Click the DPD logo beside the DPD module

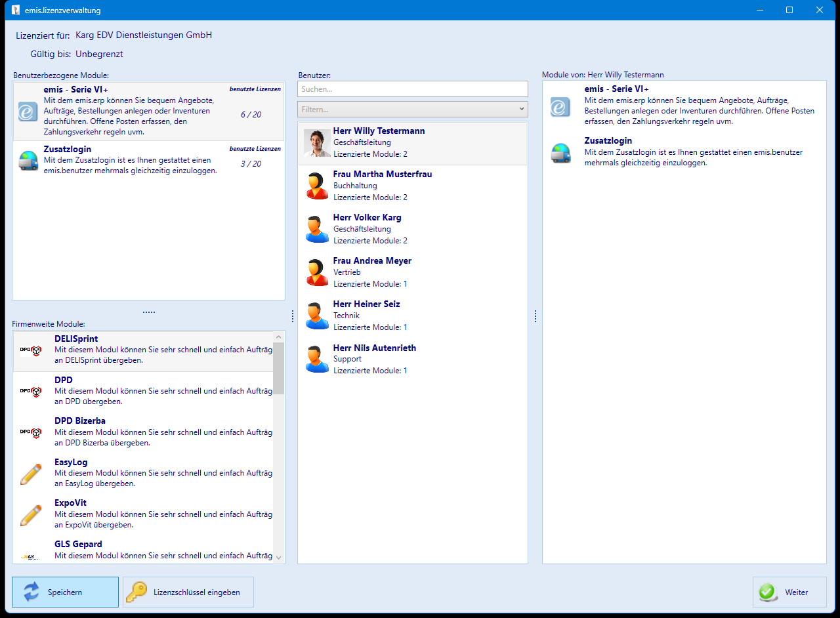(x=31, y=392)
